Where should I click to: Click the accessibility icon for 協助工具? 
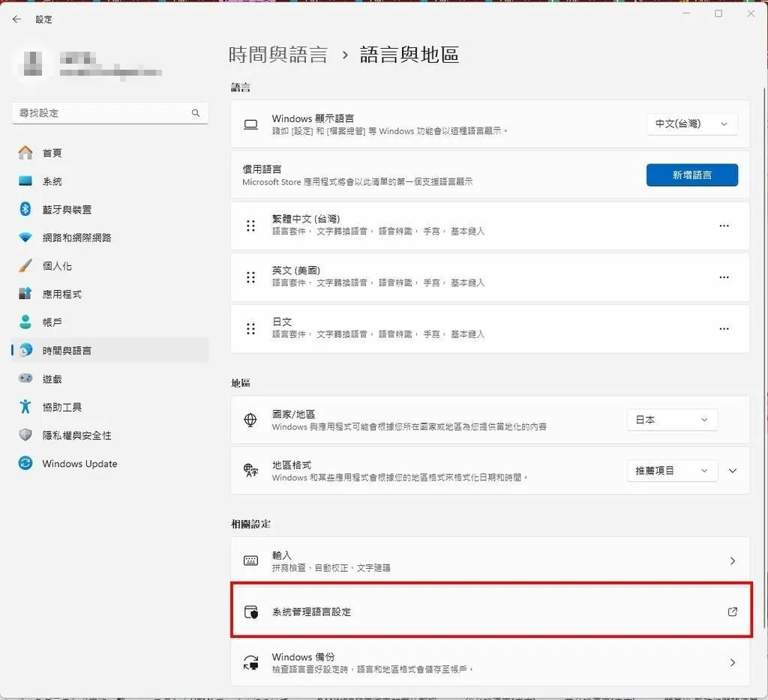25,407
